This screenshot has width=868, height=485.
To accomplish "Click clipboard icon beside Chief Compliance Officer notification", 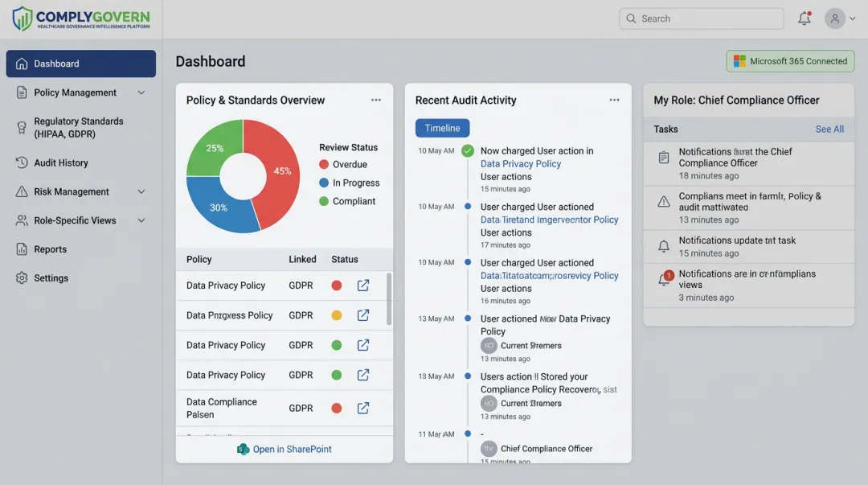I will (x=664, y=158).
